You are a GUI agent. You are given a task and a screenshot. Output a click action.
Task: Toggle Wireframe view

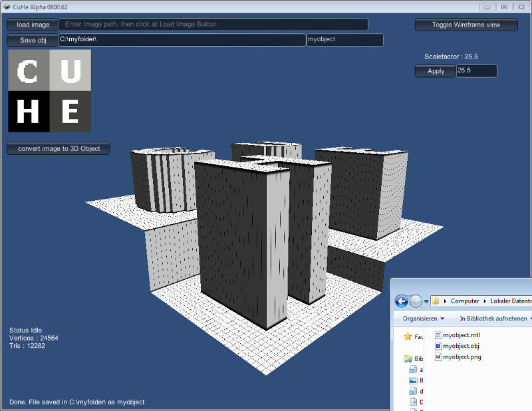(466, 25)
